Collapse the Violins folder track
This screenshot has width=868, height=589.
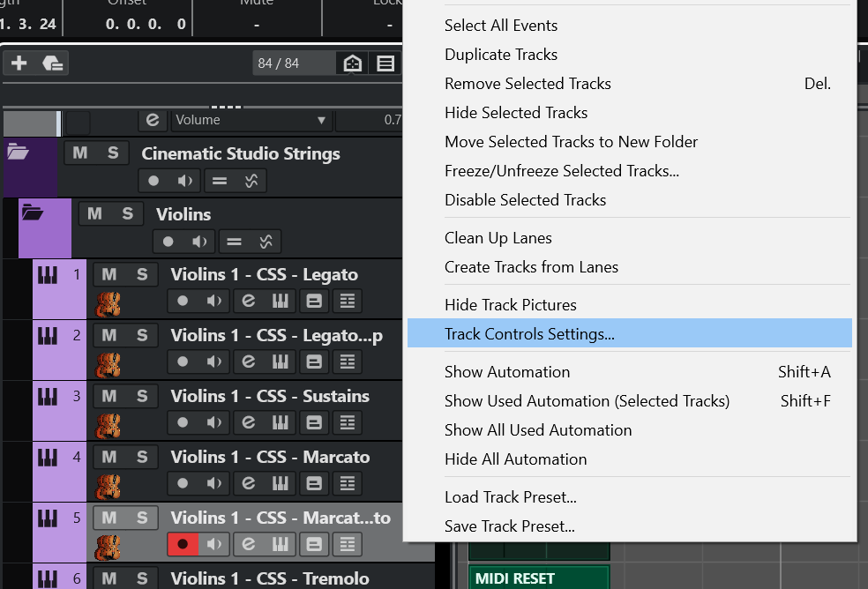coord(33,212)
